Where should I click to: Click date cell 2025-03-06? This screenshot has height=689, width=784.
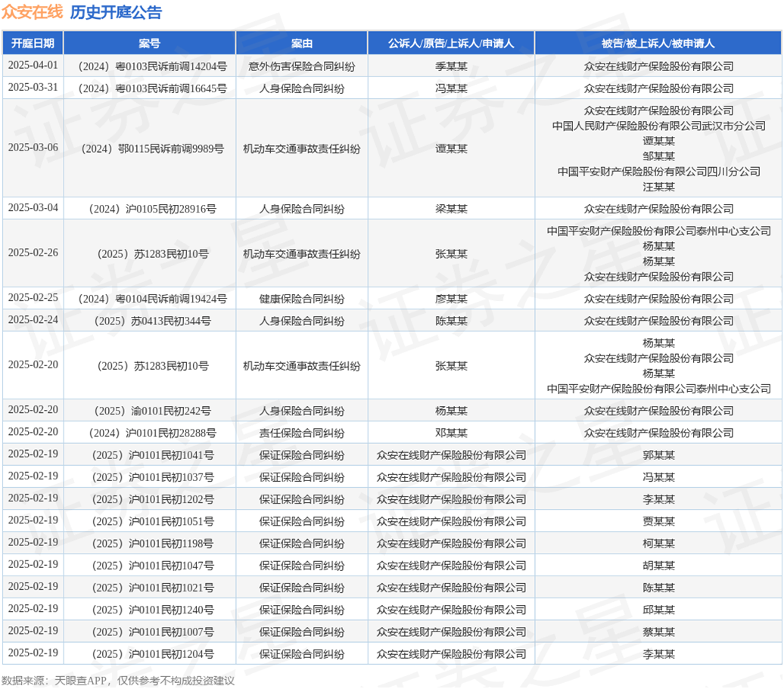click(x=33, y=148)
